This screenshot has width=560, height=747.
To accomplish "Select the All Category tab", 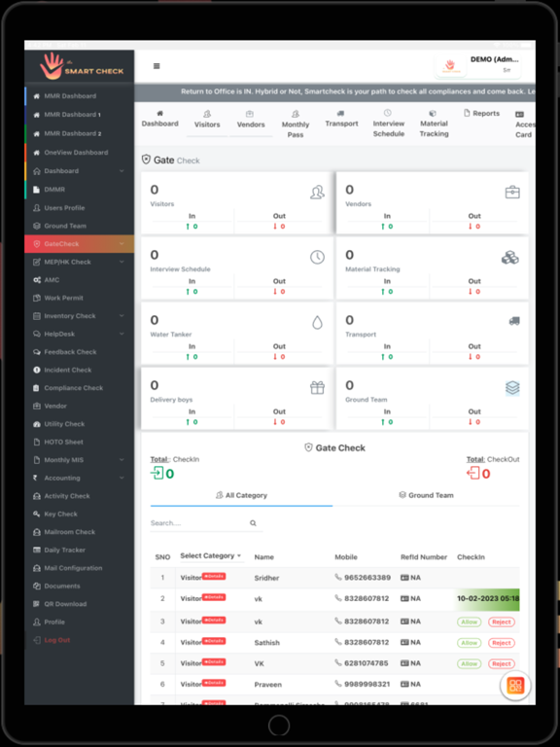I will 241,495.
